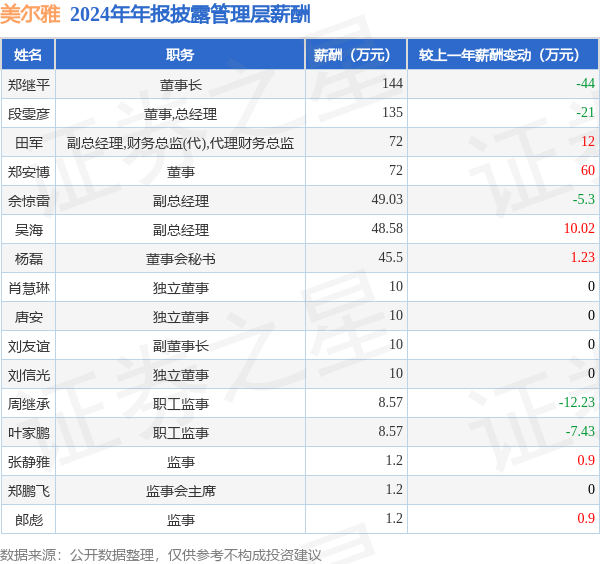Click 副总经理,财务总监(代),代理财务总监 position cell
The height and width of the screenshot is (564, 600).
tap(181, 143)
